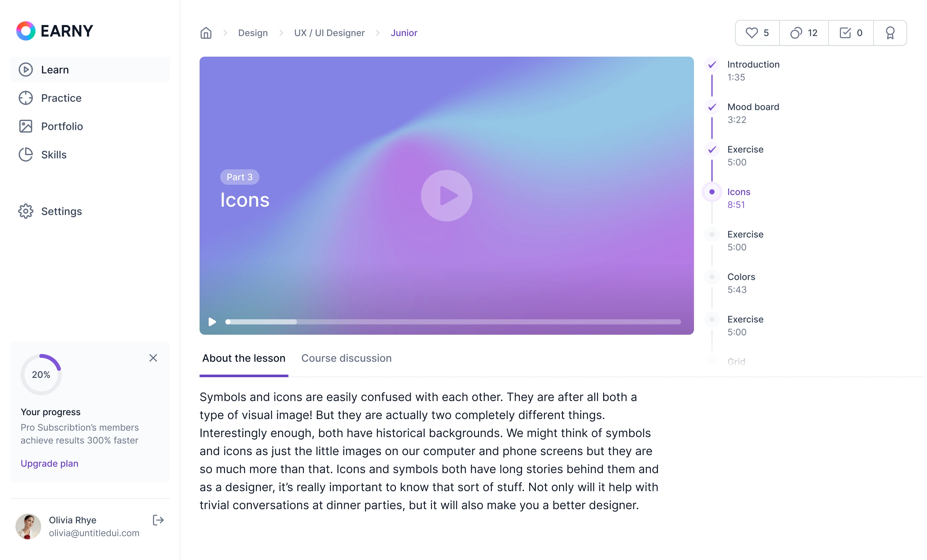Click the small play button in video bar
The width and height of the screenshot is (927, 560).
click(212, 322)
